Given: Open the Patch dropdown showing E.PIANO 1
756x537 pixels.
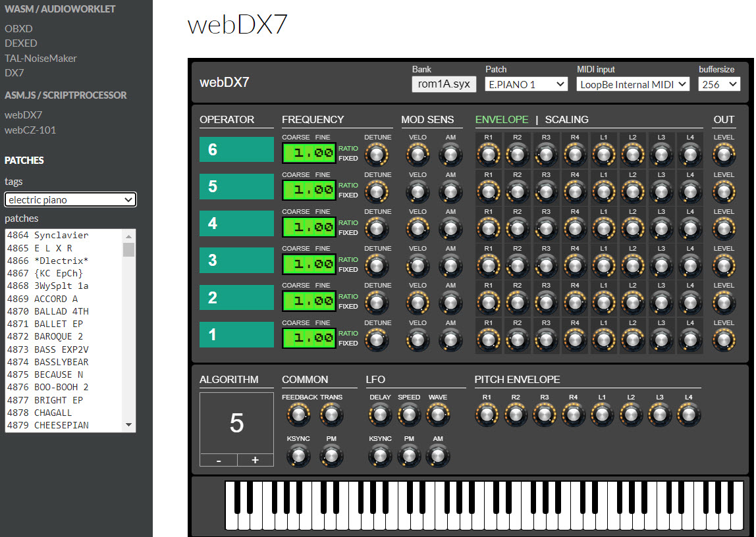Looking at the screenshot, I should (526, 84).
